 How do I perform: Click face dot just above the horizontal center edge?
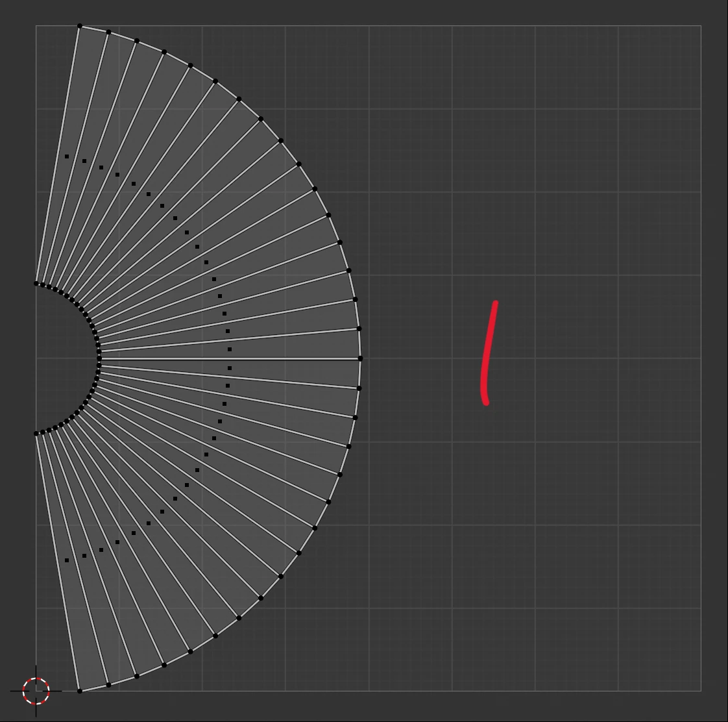[230, 349]
